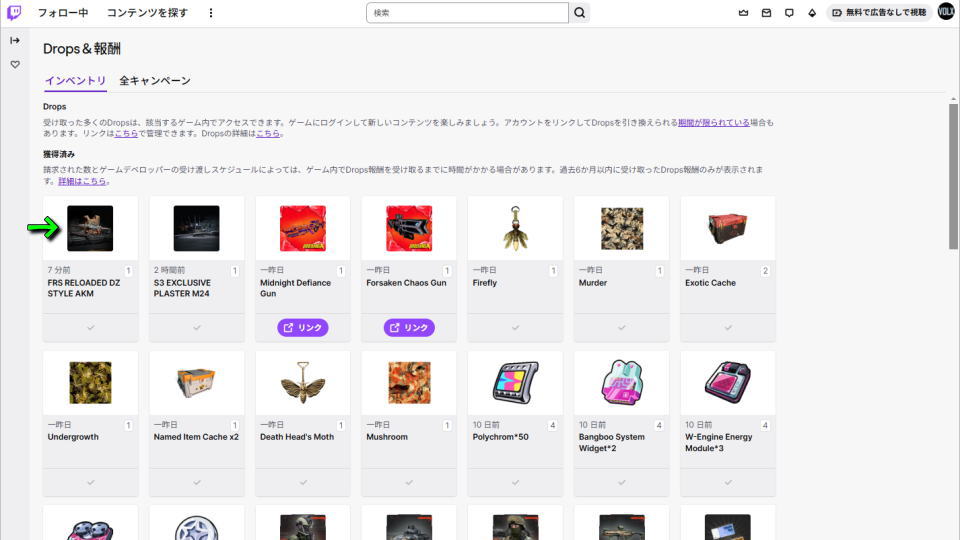Expand the left sidebar arrow
Screen dimensions: 960x540
(x=15, y=40)
